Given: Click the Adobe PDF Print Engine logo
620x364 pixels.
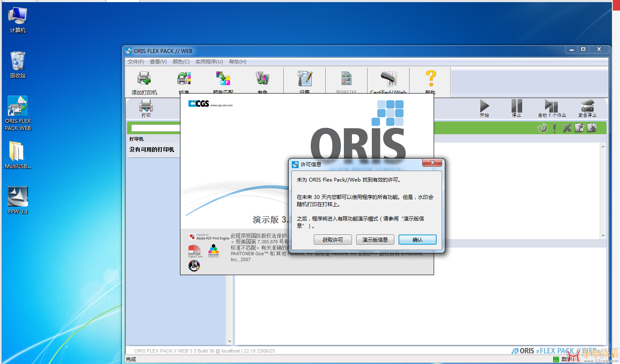Looking at the screenshot, I should [x=209, y=237].
